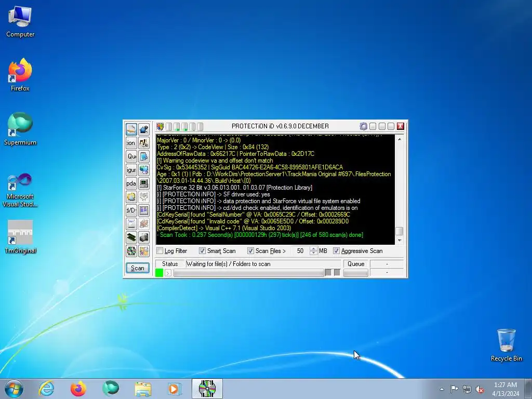Click the 'SF driver used: yes' log line
The width and height of the screenshot is (532, 399).
point(214,194)
